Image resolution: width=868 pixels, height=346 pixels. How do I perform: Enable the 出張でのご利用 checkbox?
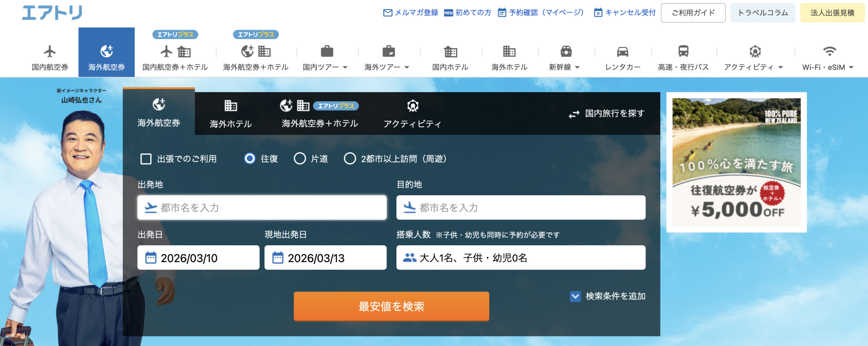click(x=146, y=159)
